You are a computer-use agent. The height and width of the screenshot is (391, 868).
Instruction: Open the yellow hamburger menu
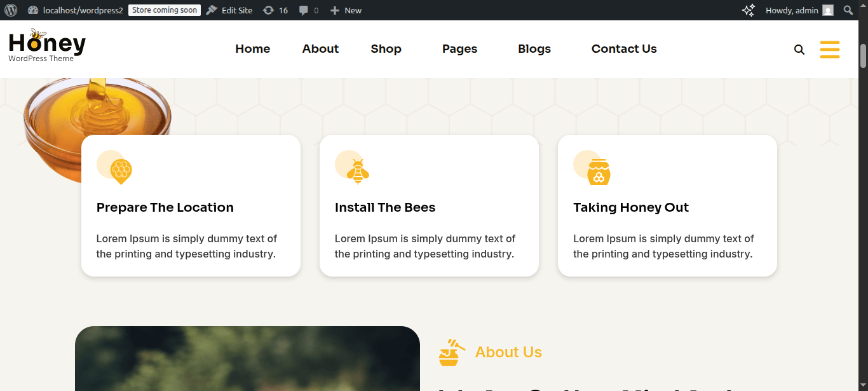tap(829, 50)
